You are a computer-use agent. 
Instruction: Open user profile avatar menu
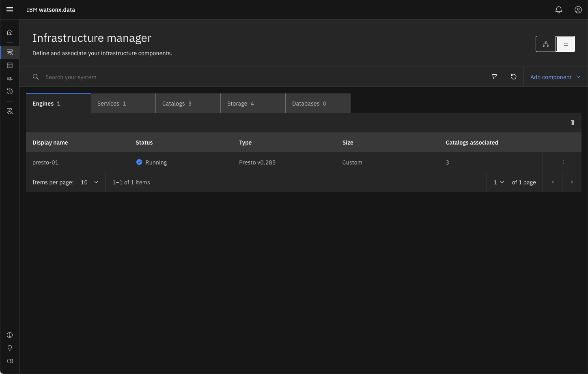coord(578,10)
